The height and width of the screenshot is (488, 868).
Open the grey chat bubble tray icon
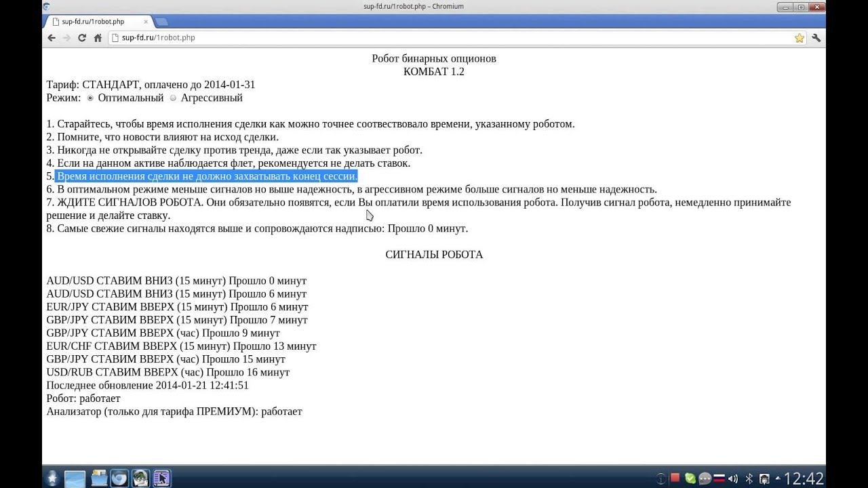coord(705,479)
